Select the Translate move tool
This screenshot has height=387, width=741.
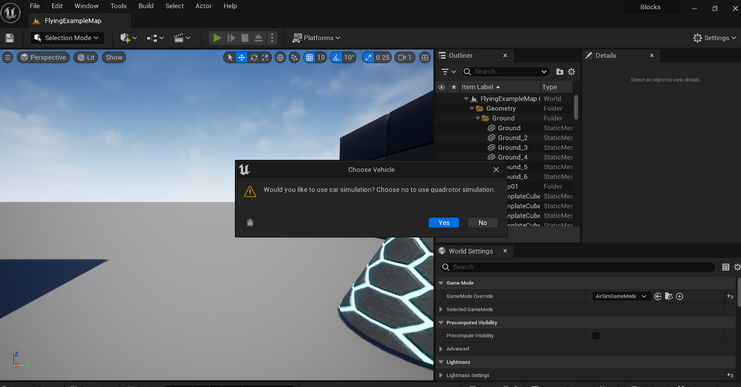(241, 57)
